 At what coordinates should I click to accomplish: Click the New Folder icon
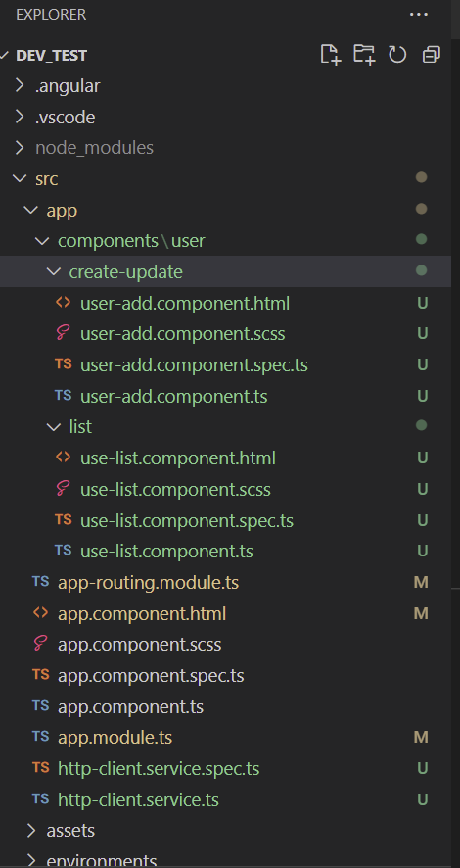tap(364, 55)
